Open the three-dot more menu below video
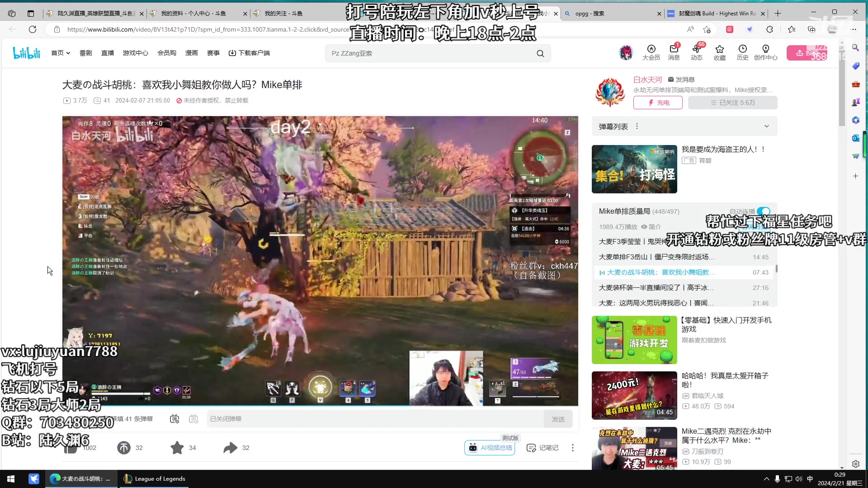The image size is (868, 488). tap(573, 448)
